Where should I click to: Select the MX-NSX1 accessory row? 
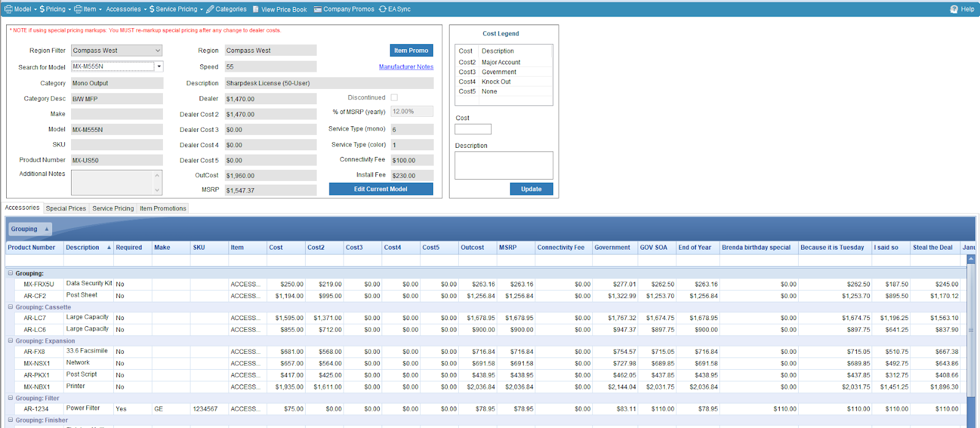pyautogui.click(x=490, y=363)
